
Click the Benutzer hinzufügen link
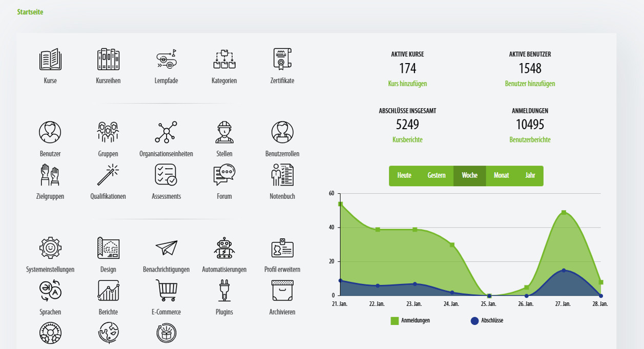(x=530, y=84)
